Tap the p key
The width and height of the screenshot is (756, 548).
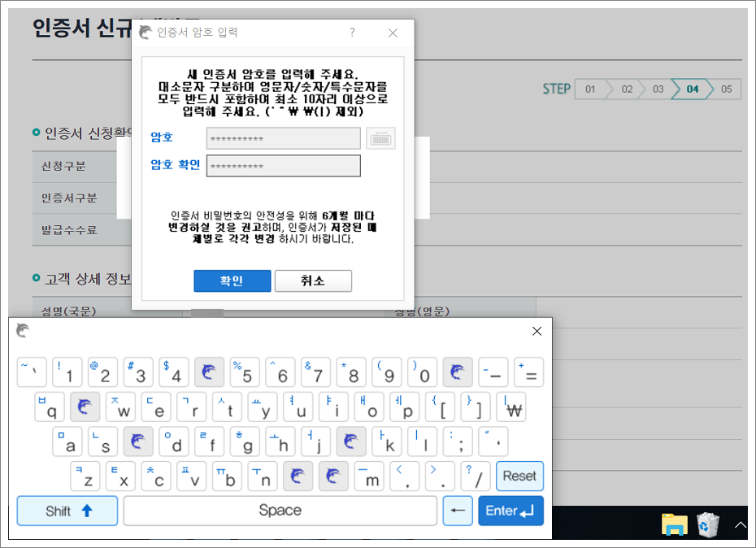(405, 407)
